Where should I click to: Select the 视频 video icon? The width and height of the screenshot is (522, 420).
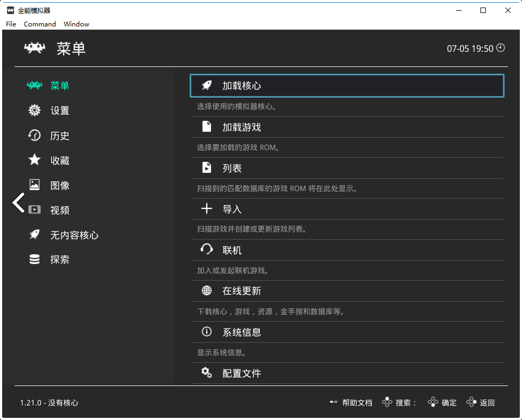(34, 209)
